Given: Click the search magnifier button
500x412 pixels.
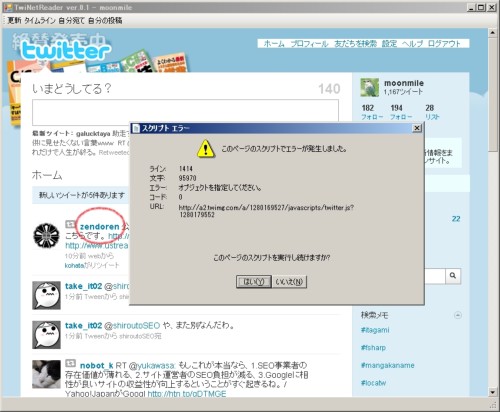Looking at the screenshot, I should coord(453,276).
